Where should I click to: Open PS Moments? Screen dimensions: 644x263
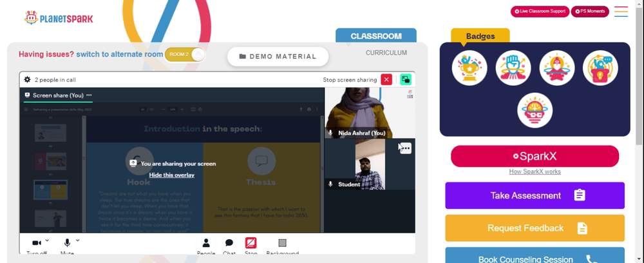tap(590, 12)
